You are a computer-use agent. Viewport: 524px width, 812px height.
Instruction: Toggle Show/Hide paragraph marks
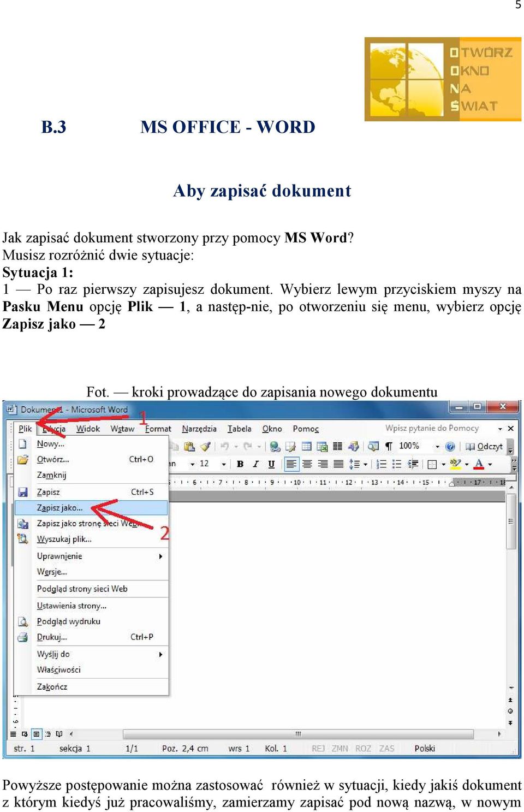(389, 447)
